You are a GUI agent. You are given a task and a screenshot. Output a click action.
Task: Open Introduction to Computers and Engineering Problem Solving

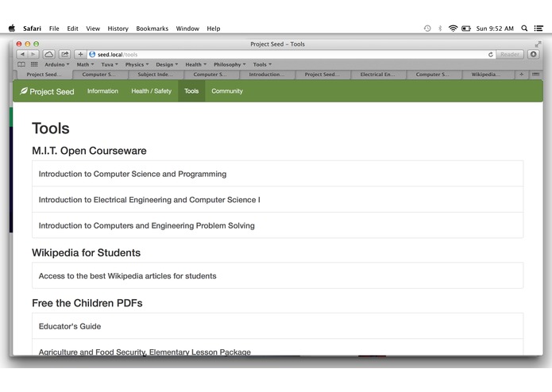click(x=277, y=225)
